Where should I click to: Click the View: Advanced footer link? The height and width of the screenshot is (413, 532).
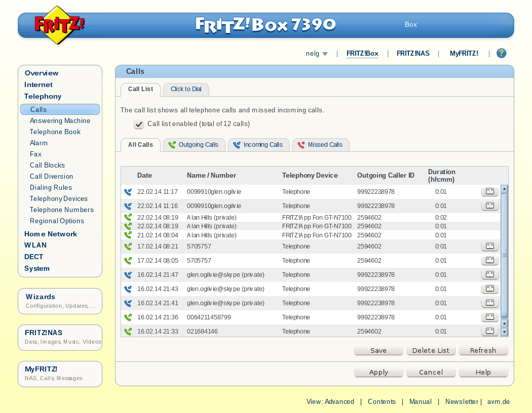pos(330,402)
